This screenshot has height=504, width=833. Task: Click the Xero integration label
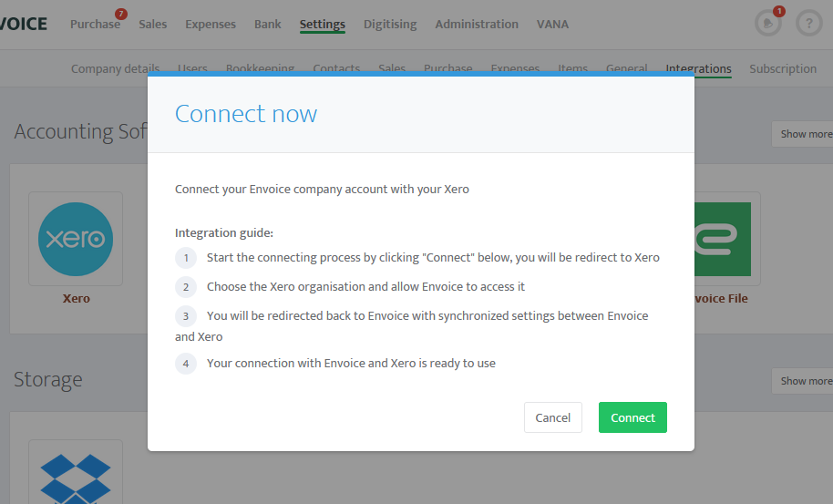76,298
